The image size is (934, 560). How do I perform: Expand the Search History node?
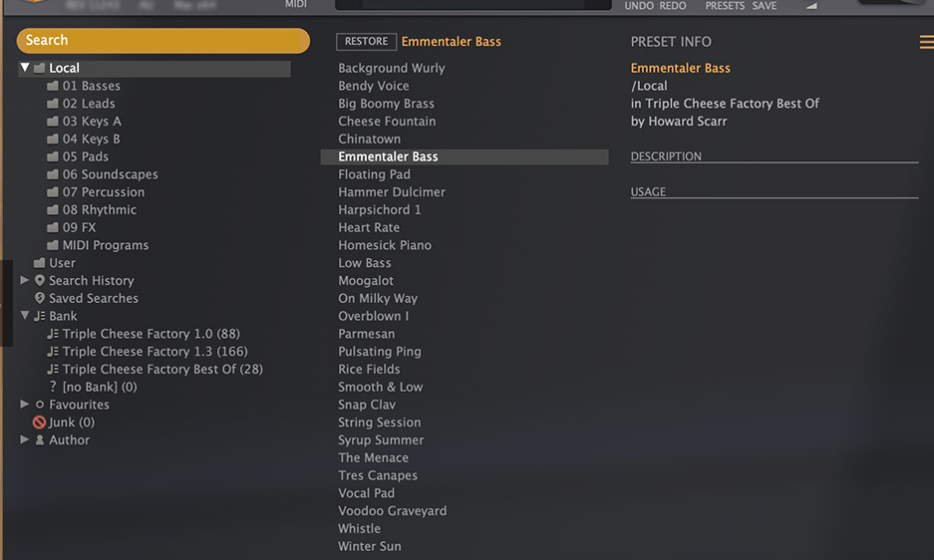[x=25, y=281]
